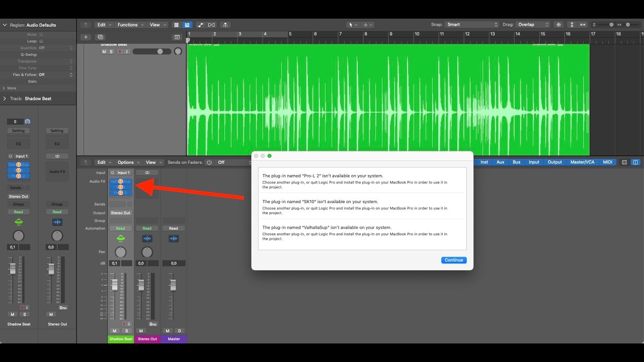The width and height of the screenshot is (644, 362).
Task: Show Master/VCA strips in mixer filter
Action: [x=582, y=162]
